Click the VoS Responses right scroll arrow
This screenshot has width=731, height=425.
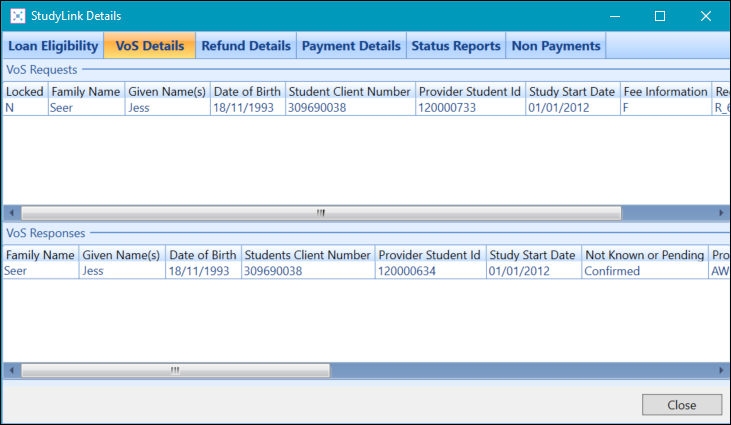[721, 370]
